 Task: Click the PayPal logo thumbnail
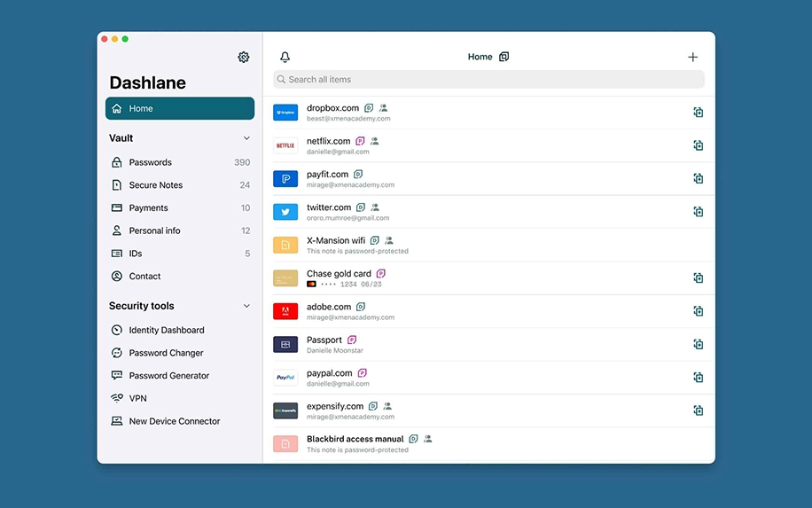[285, 378]
